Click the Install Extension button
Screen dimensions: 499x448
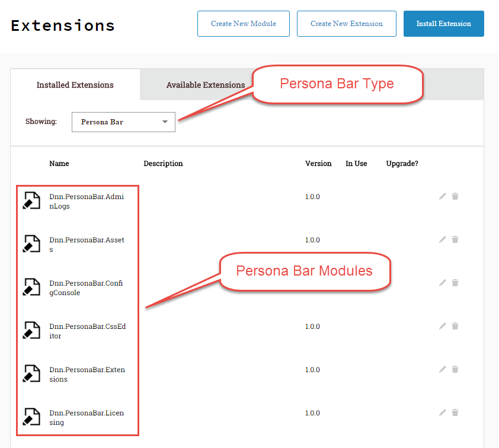tap(444, 24)
